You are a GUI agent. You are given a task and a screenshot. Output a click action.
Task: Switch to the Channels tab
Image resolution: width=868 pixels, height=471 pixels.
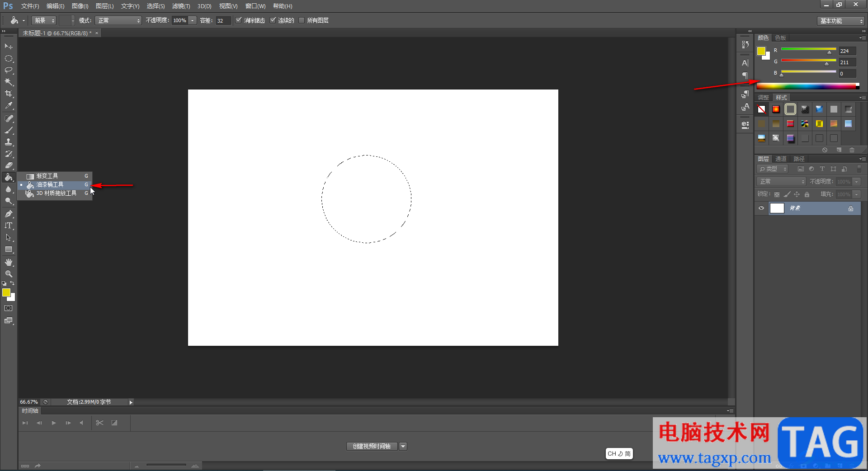pyautogui.click(x=781, y=159)
